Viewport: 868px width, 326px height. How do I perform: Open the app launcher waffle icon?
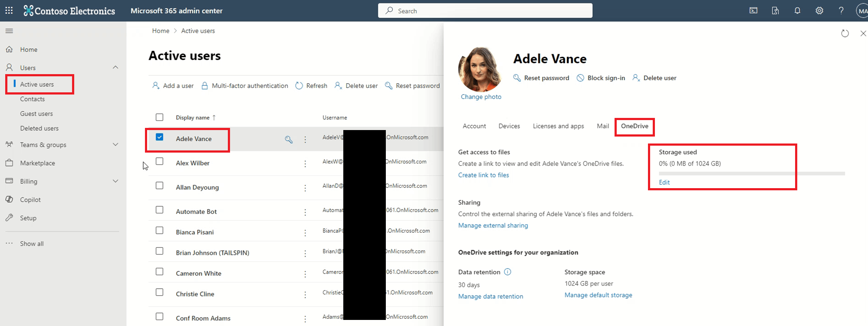[9, 10]
